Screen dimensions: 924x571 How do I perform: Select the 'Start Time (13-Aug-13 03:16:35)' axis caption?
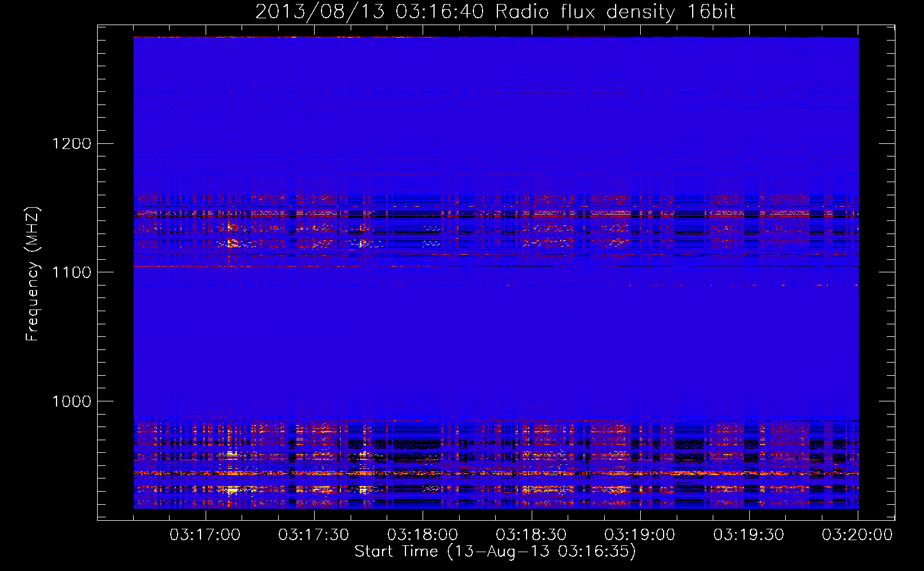(x=495, y=552)
